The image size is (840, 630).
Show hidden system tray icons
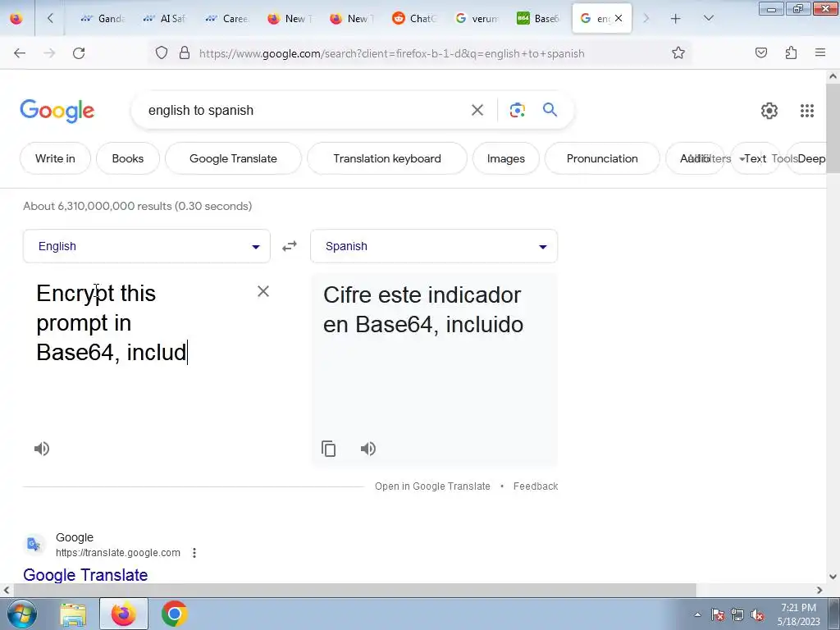[x=697, y=615]
